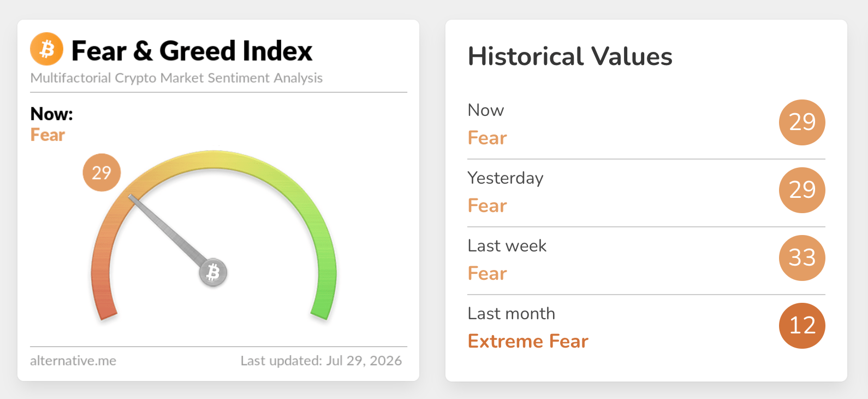Click the Extreme Fear label text
868x399 pixels.
(528, 341)
